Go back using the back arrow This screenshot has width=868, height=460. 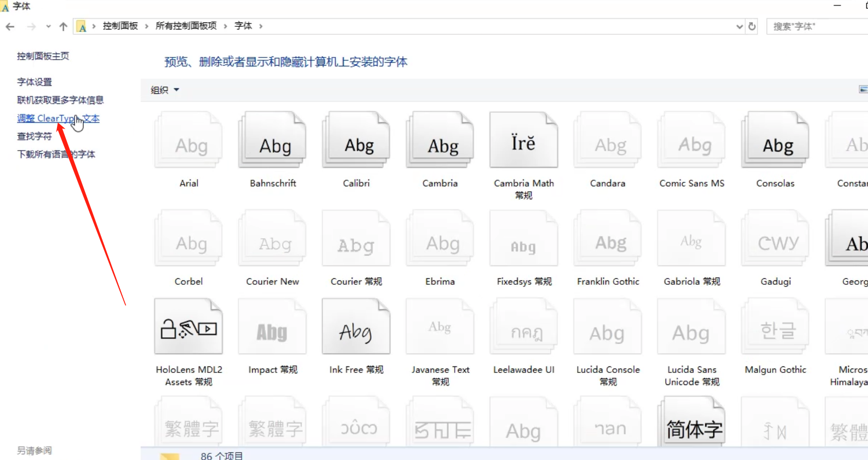pos(10,26)
